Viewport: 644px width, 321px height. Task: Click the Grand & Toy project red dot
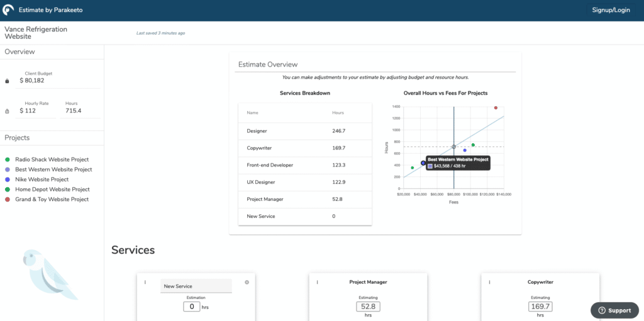point(7,200)
